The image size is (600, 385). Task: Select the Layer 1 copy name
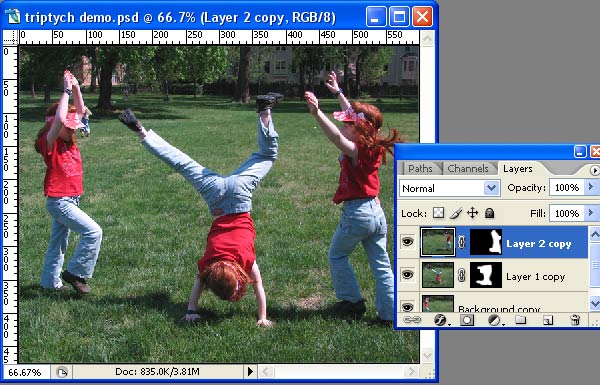535,277
